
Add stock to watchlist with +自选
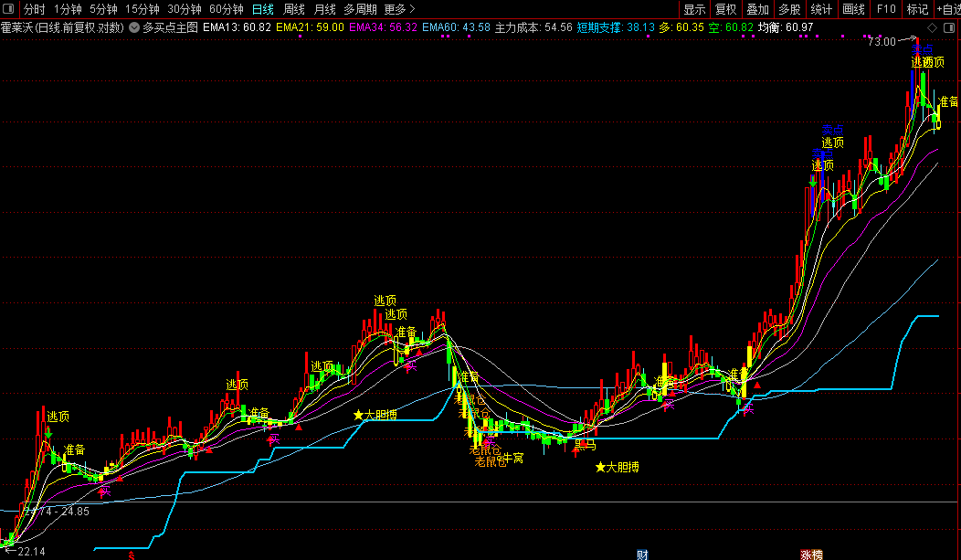(949, 9)
